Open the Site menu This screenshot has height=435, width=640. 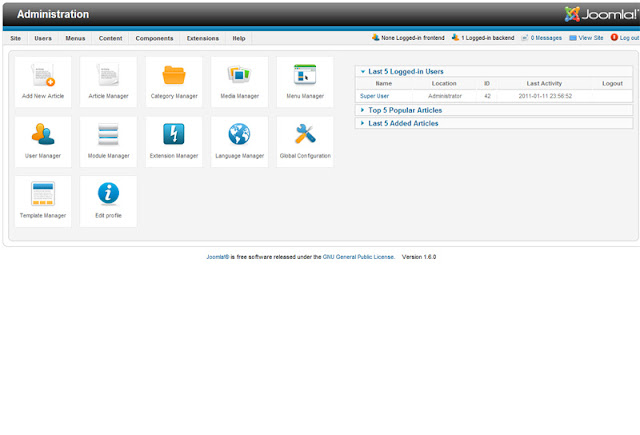[16, 38]
